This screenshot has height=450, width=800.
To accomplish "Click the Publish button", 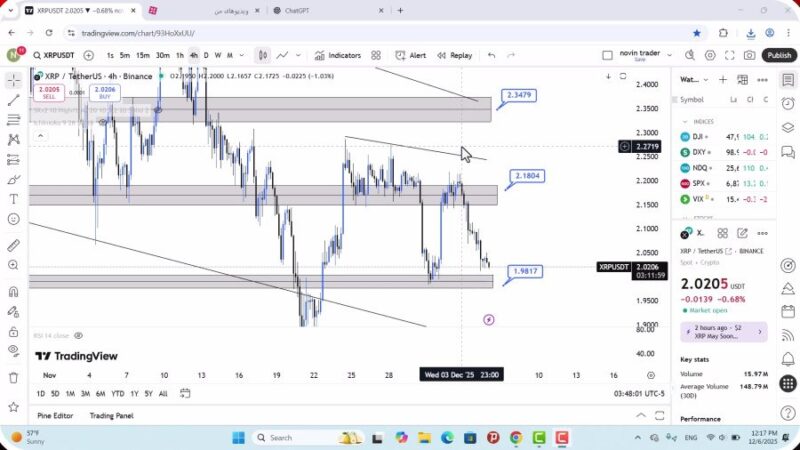I will (x=779, y=55).
